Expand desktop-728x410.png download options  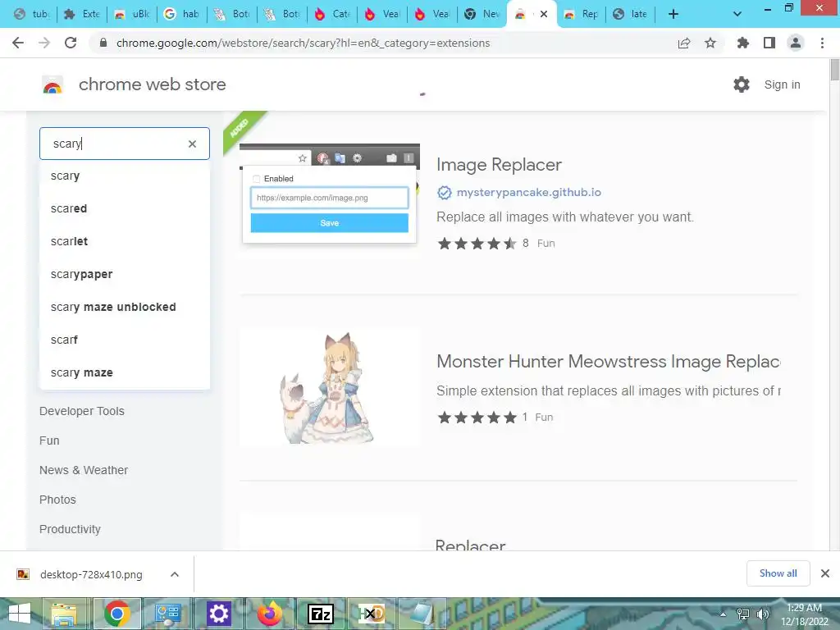(174, 574)
